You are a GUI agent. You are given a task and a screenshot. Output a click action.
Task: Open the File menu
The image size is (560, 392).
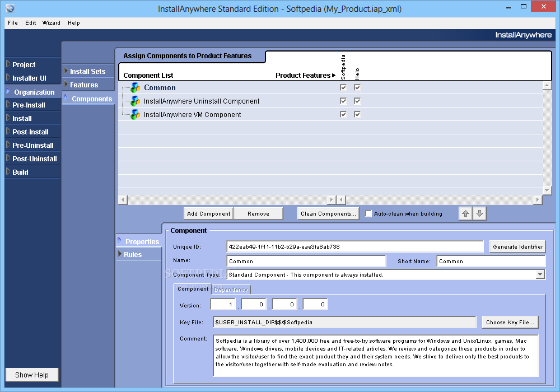[x=13, y=23]
